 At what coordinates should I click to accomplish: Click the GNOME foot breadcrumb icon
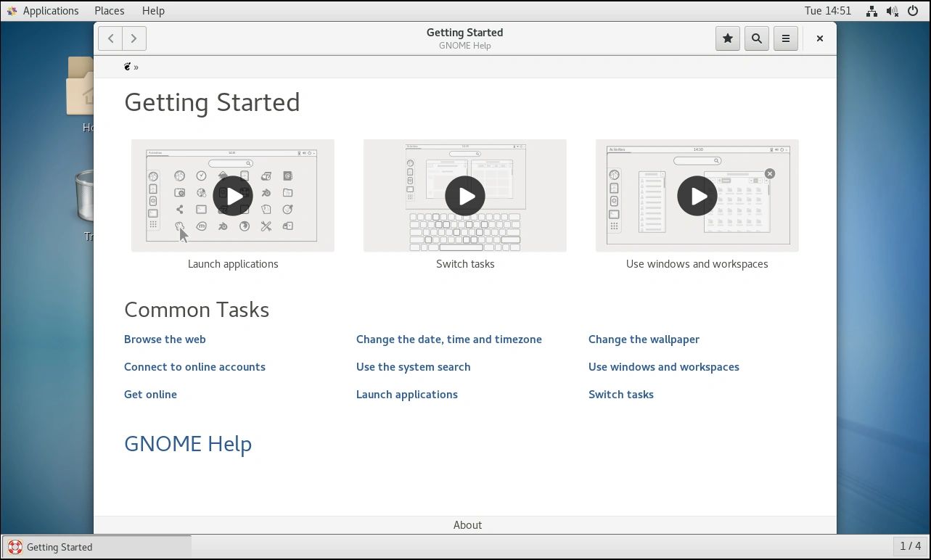(x=128, y=67)
